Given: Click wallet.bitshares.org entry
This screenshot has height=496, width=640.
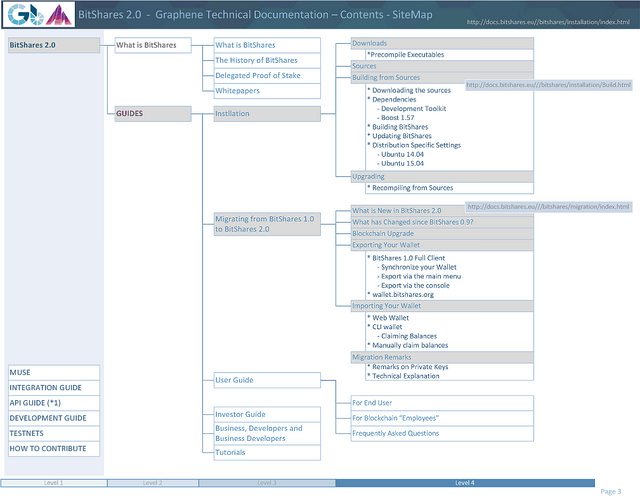Looking at the screenshot, I should 403,295.
